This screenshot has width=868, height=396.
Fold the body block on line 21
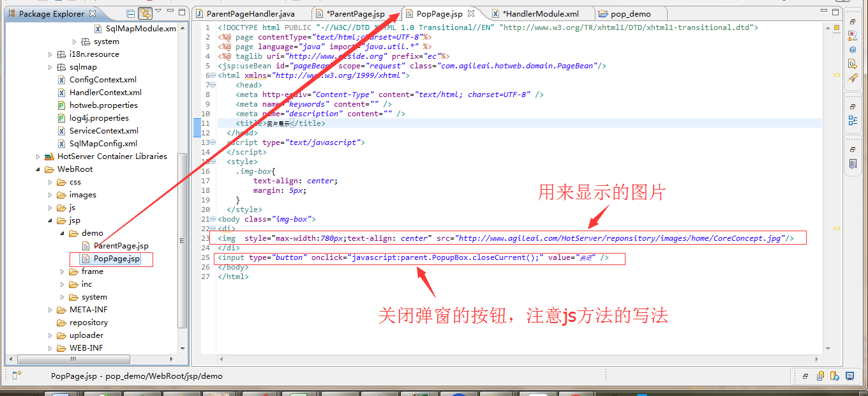click(x=213, y=219)
